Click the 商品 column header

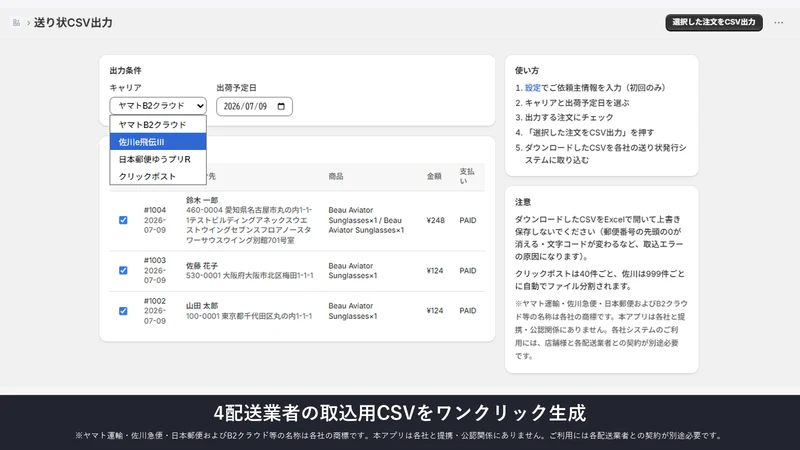click(336, 176)
